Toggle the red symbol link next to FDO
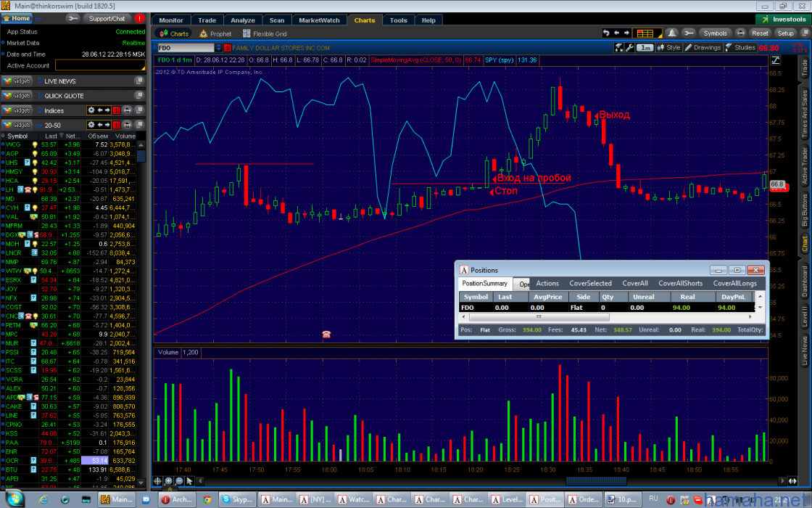Viewport: 812px width, 508px height. [x=227, y=48]
